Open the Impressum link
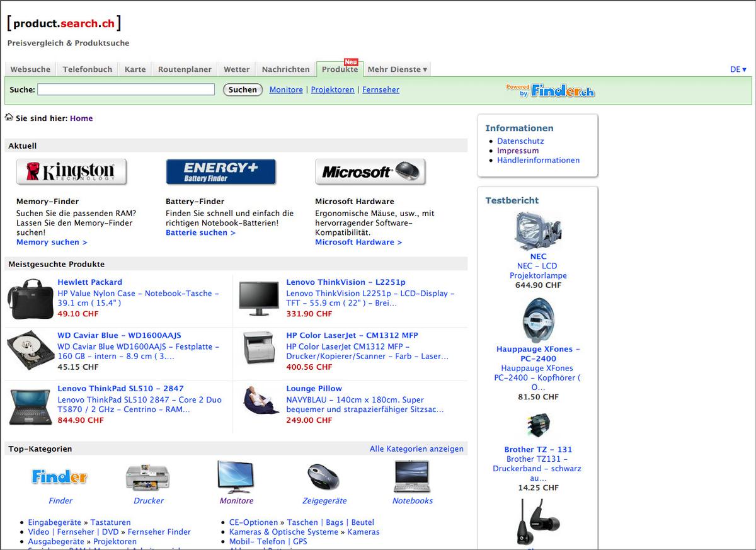This screenshot has height=550, width=756. pyautogui.click(x=518, y=151)
